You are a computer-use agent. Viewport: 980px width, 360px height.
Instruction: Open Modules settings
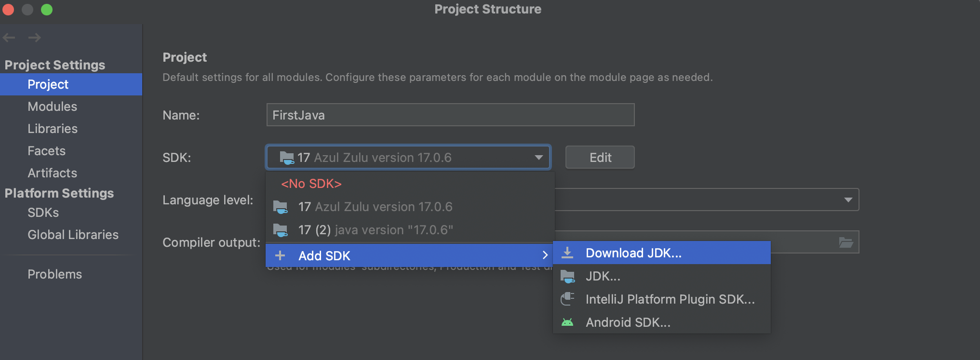point(71,107)
